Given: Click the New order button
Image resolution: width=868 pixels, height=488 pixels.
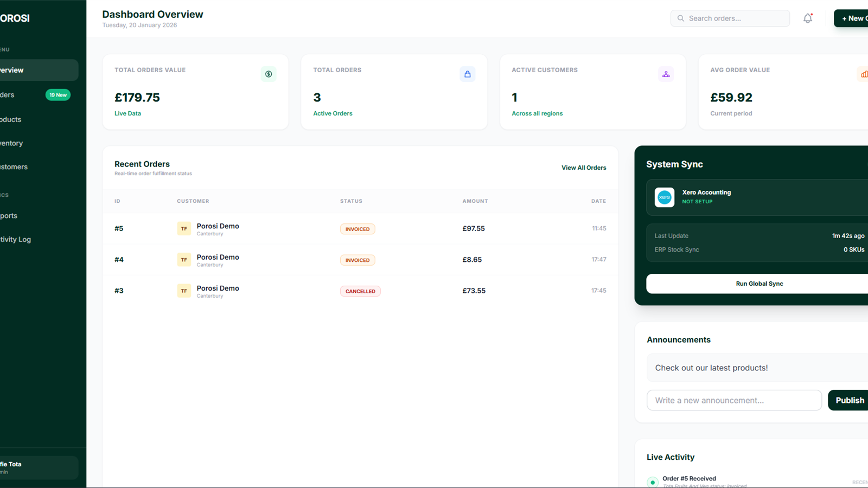Looking at the screenshot, I should [x=851, y=18].
